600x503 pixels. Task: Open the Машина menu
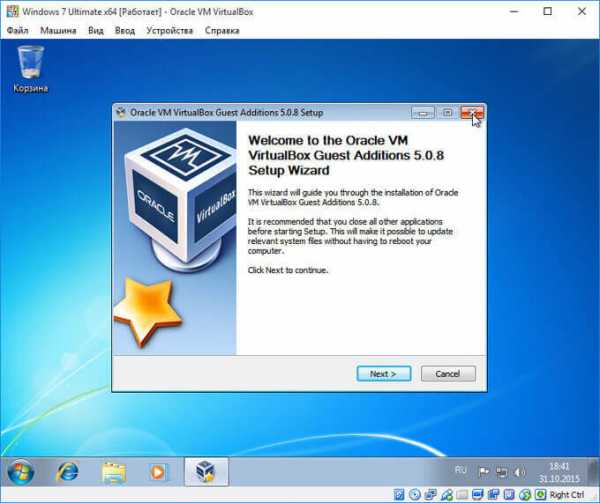[57, 30]
